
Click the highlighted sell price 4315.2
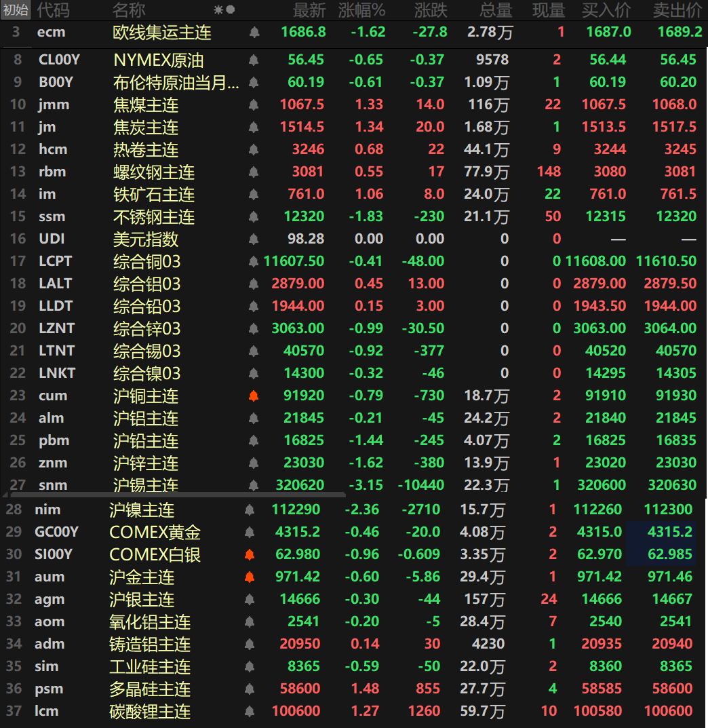[x=669, y=532]
